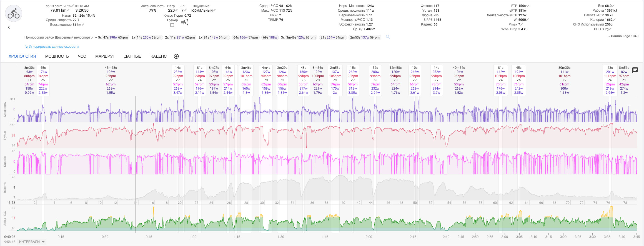Select the 14s 236w Z7 interval column

click(x=178, y=80)
